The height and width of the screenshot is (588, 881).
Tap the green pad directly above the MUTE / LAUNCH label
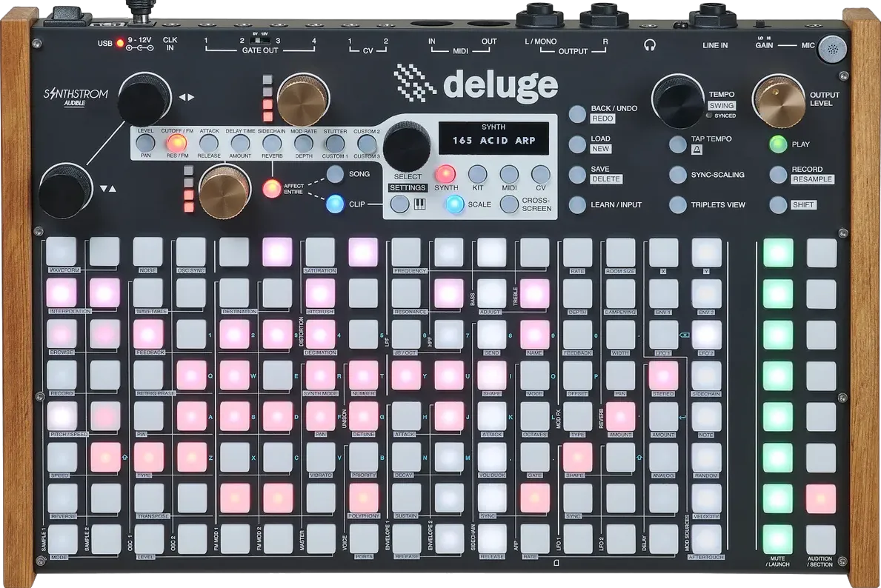coord(778,539)
